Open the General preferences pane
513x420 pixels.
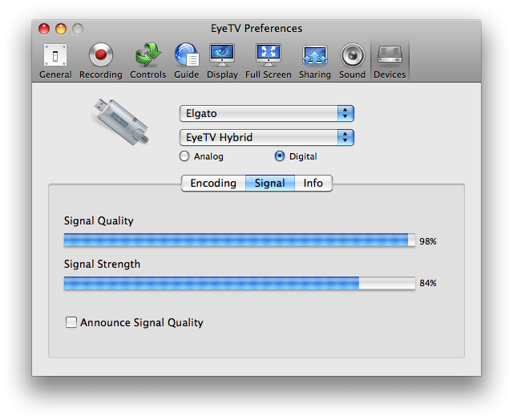click(55, 61)
